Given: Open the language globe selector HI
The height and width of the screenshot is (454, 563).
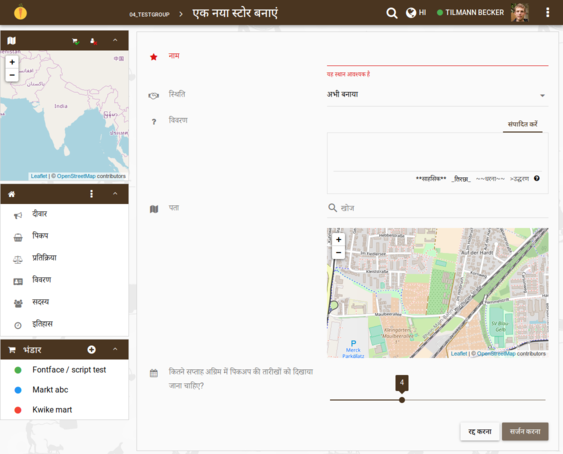Looking at the screenshot, I should 416,13.
